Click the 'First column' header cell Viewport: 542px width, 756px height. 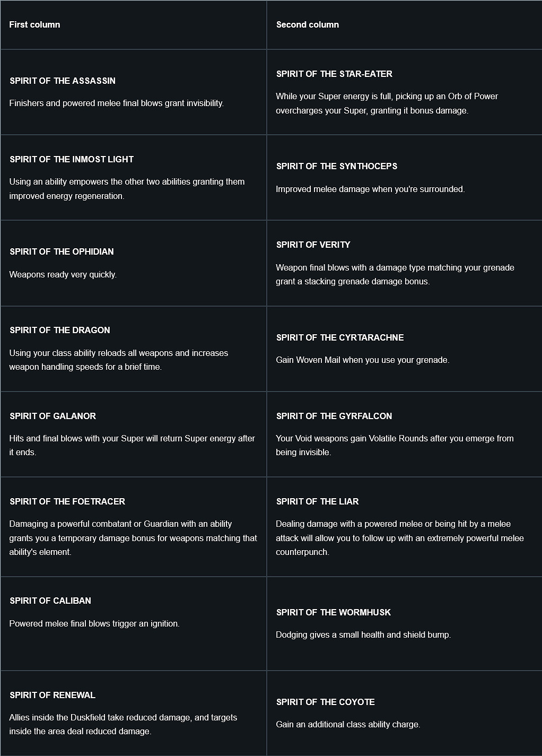click(x=34, y=24)
